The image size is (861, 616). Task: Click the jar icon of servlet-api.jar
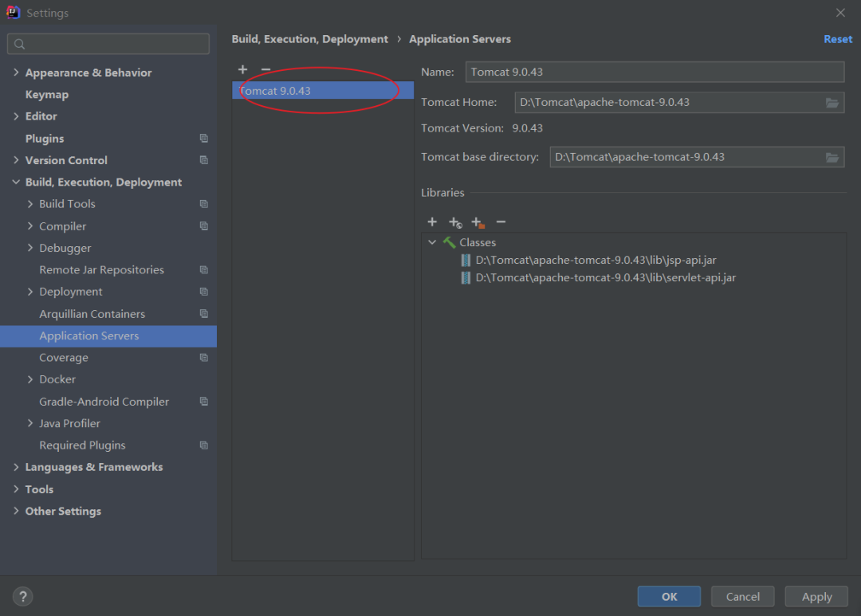pos(466,278)
